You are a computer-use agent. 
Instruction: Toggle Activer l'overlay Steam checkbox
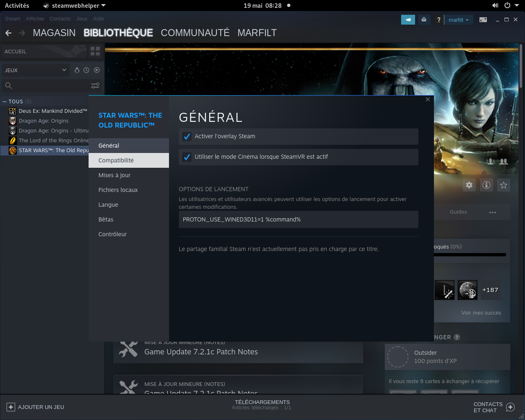click(x=187, y=137)
